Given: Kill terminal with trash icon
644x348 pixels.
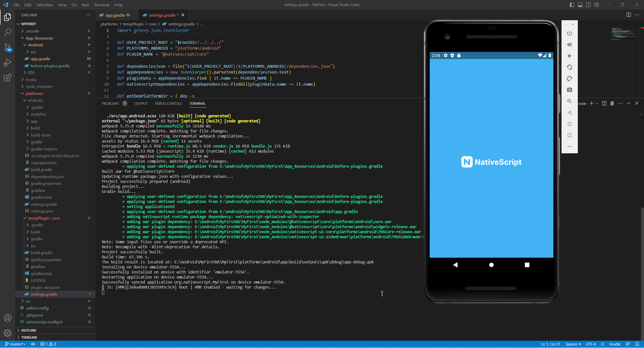Looking at the screenshot, I should 612,103.
